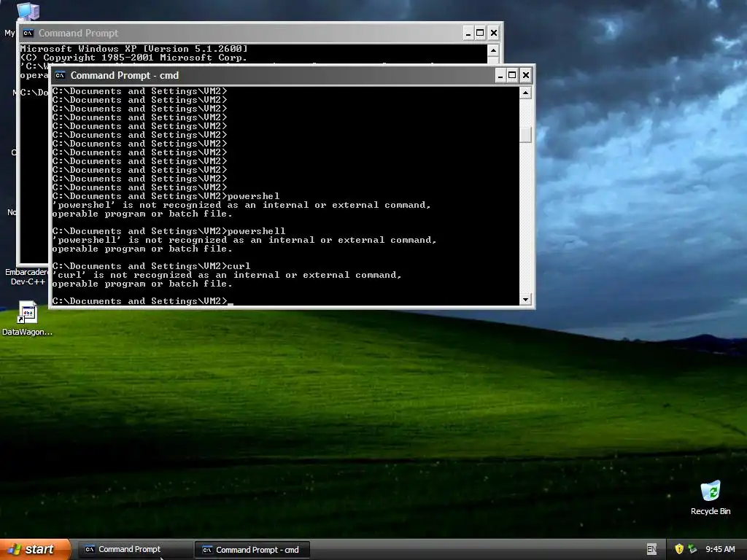Switch to Command Prompt - cmd taskbar button

tap(252, 550)
